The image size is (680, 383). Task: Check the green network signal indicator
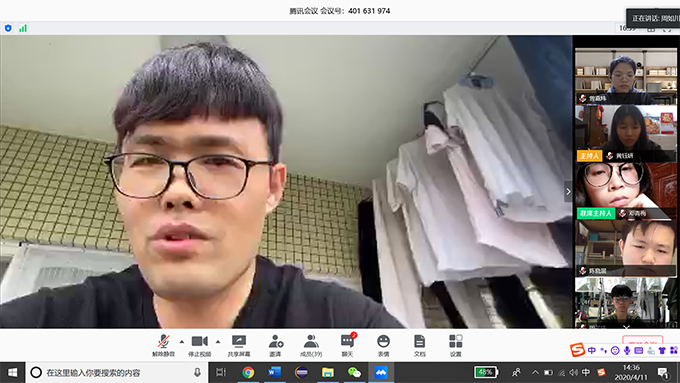pos(23,28)
